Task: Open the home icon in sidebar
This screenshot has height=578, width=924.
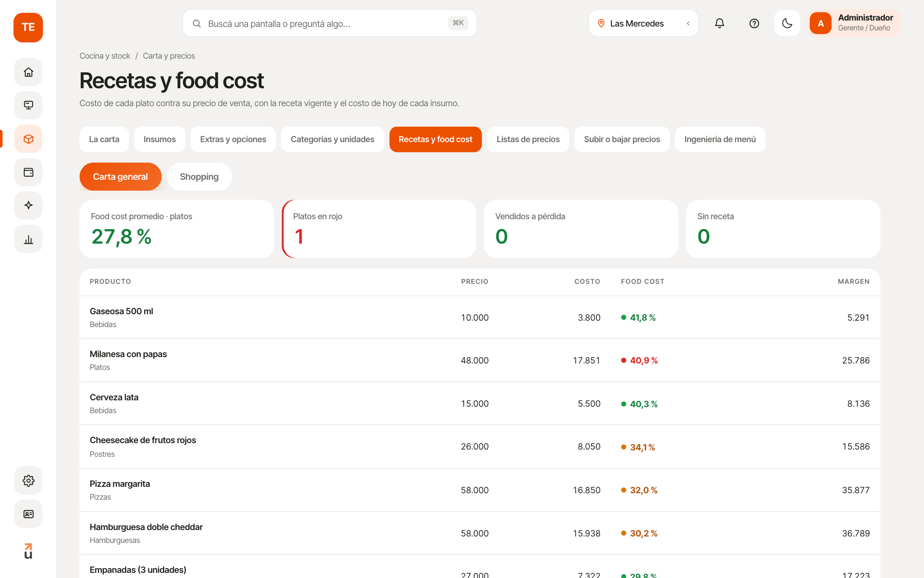Action: 28,72
